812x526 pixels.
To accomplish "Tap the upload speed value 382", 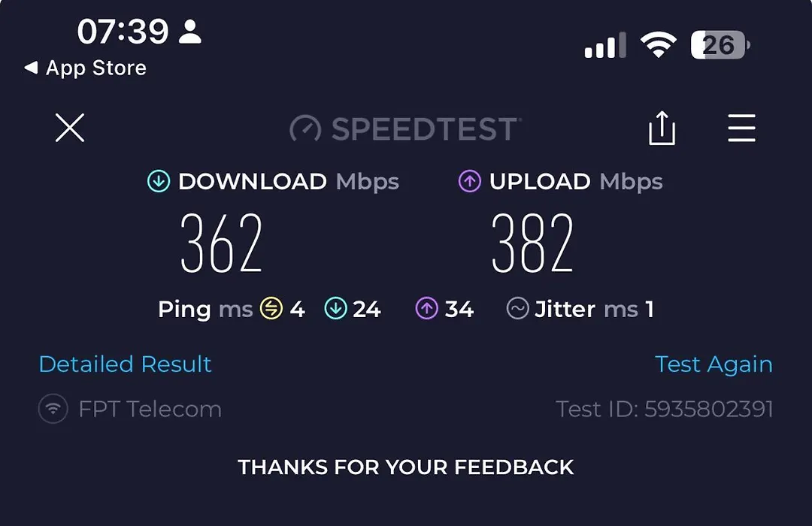I will (x=532, y=243).
